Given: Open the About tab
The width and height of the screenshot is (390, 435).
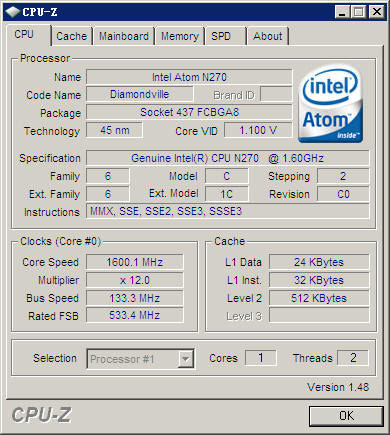Looking at the screenshot, I should pos(268,36).
